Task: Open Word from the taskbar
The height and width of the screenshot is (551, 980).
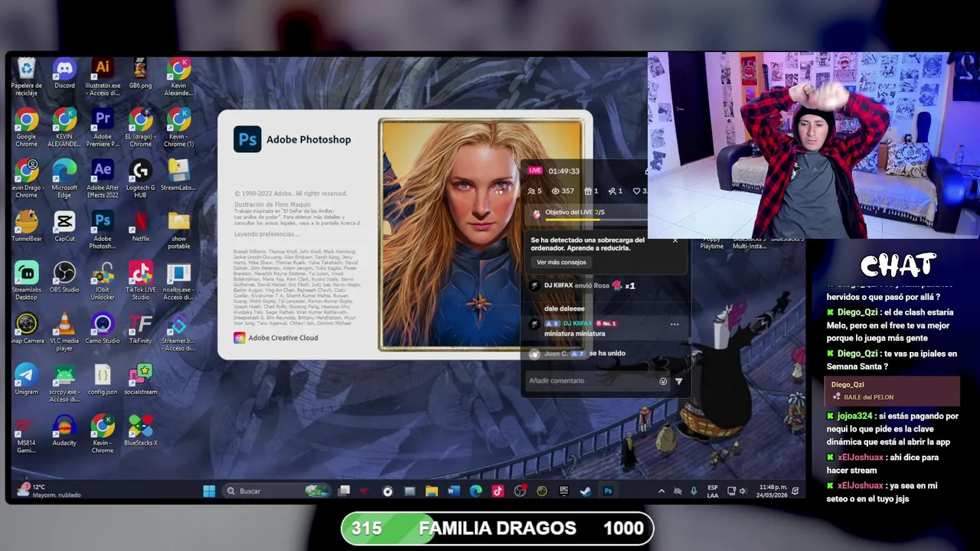Action: click(453, 491)
